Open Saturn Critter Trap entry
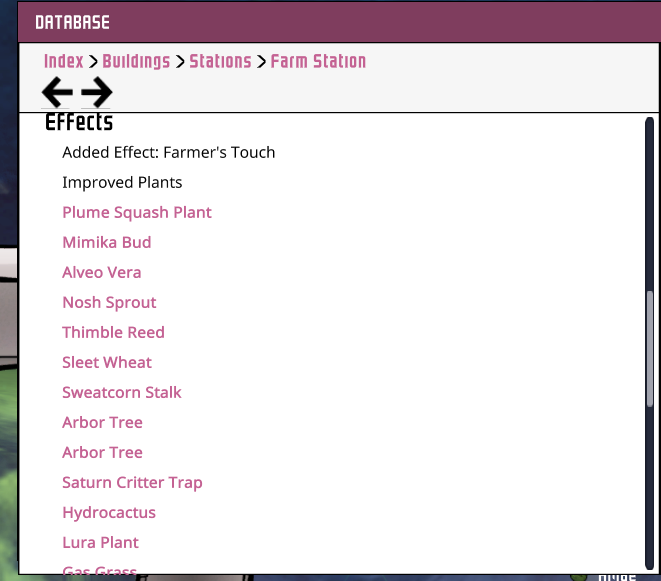The image size is (661, 581). [132, 482]
